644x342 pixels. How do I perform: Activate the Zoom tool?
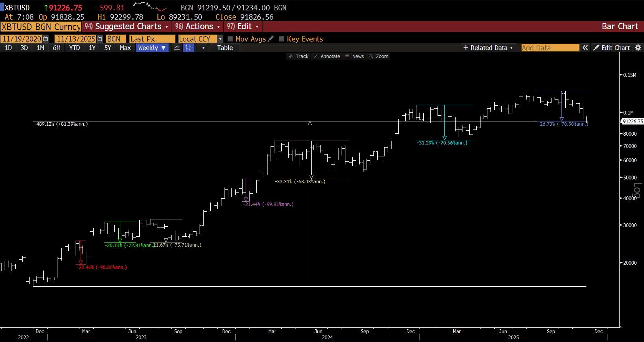tap(378, 56)
